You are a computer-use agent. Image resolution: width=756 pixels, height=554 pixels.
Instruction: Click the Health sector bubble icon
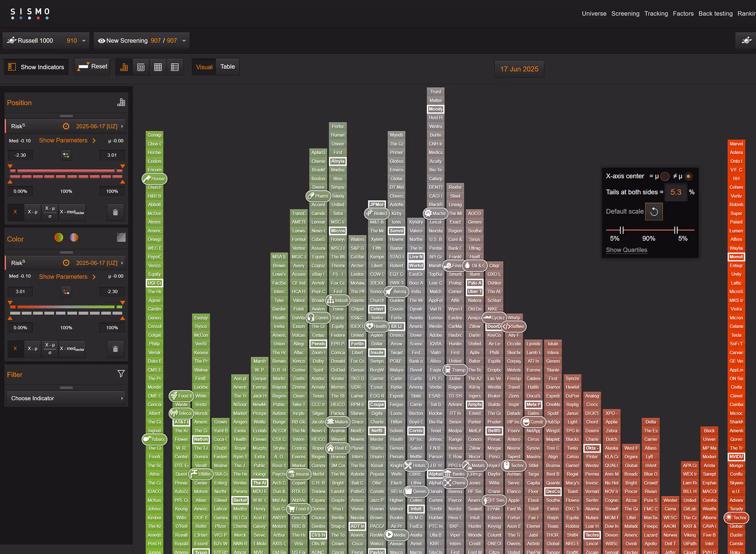pyautogui.click(x=377, y=326)
